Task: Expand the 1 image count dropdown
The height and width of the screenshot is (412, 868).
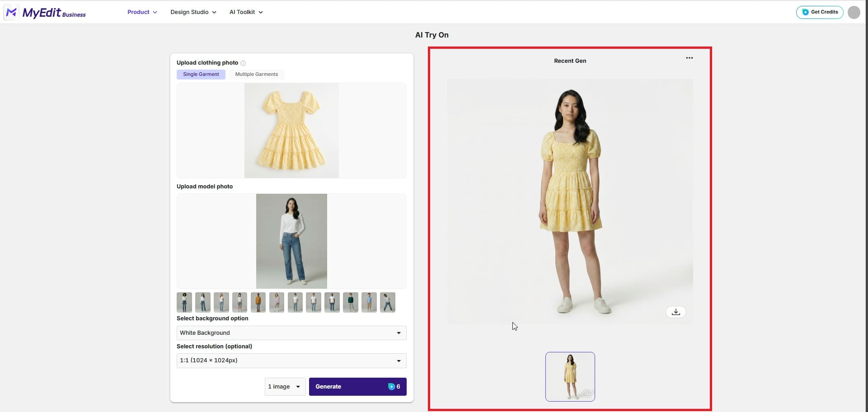Action: click(x=284, y=387)
